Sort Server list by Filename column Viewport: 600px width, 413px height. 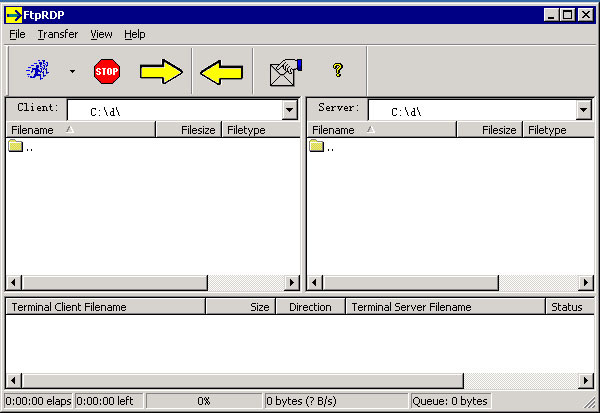pos(382,130)
